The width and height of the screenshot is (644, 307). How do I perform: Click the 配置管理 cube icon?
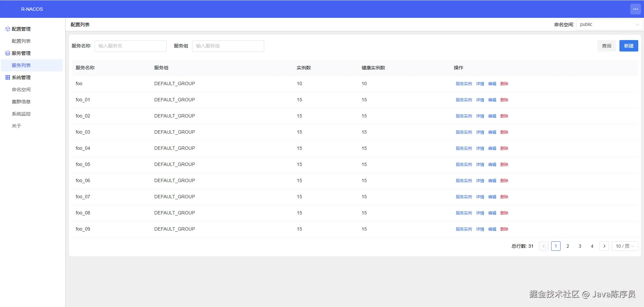click(7, 29)
